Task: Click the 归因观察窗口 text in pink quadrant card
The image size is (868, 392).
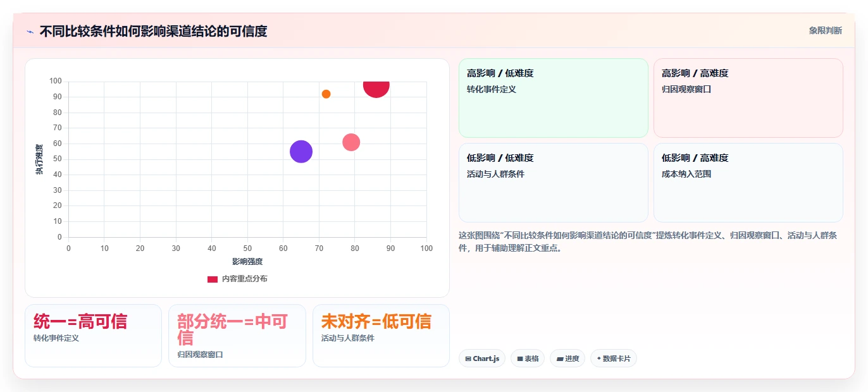Action: click(x=686, y=89)
